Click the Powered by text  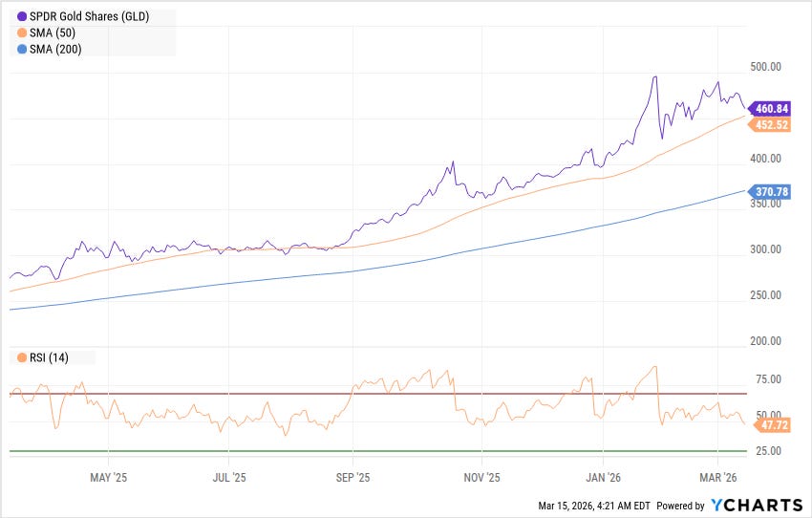point(680,506)
